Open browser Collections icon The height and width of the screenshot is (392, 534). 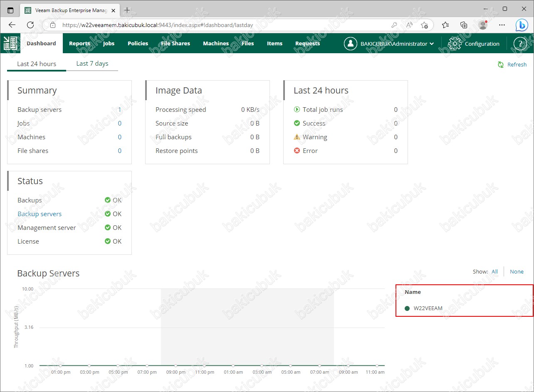click(464, 25)
